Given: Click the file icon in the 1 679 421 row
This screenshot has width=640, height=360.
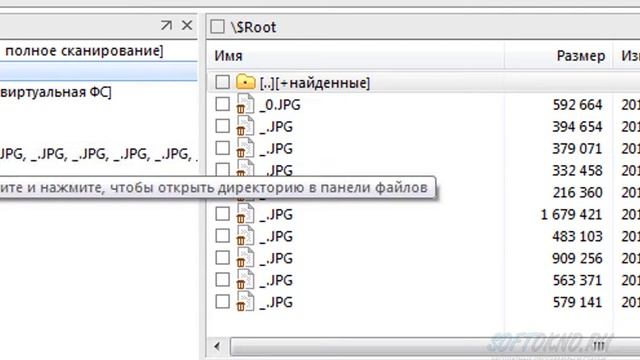Looking at the screenshot, I should pyautogui.click(x=245, y=214).
